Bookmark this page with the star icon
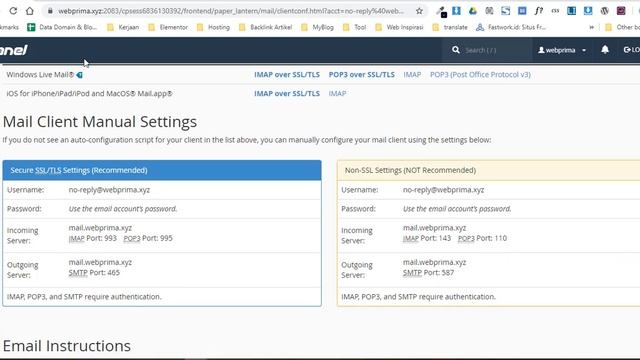Viewport: 640px width, 360px height. pos(419,11)
